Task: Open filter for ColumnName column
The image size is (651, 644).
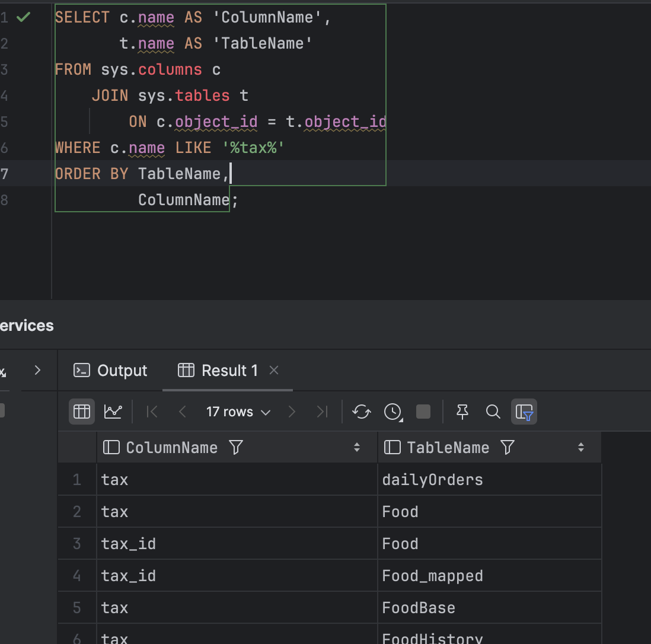Action: click(236, 447)
